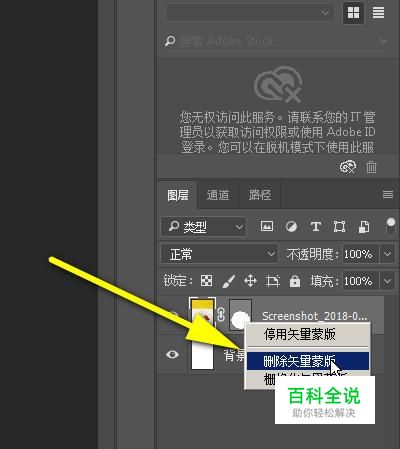Lock transparent pixels checkerboard icon
This screenshot has width=400, height=449.
pyautogui.click(x=206, y=281)
